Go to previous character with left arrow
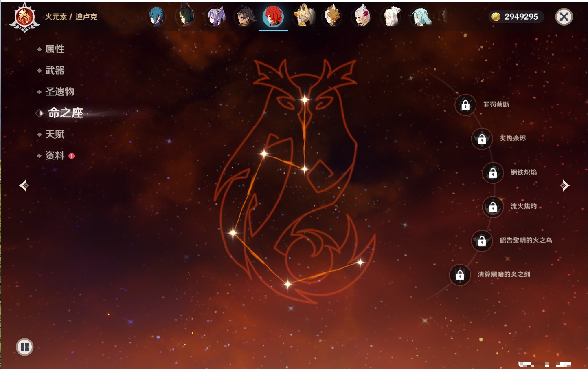Screen dimensions: 588x369 tap(24, 186)
